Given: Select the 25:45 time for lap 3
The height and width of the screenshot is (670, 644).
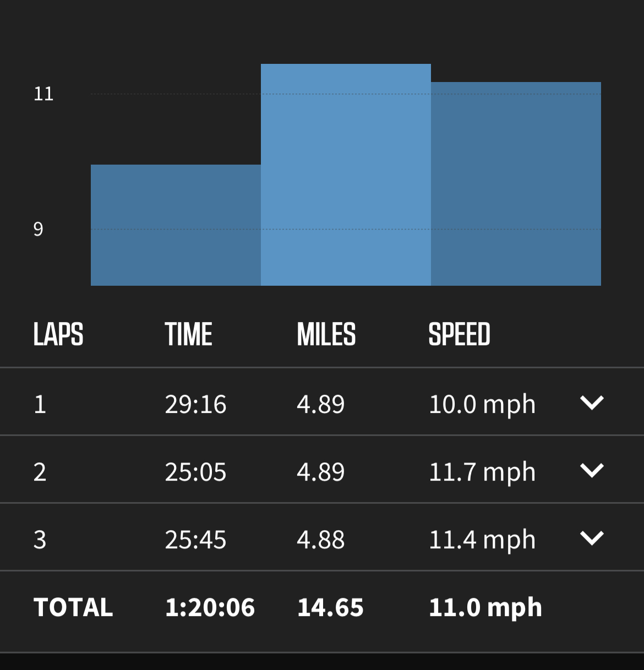Looking at the screenshot, I should pos(195,540).
